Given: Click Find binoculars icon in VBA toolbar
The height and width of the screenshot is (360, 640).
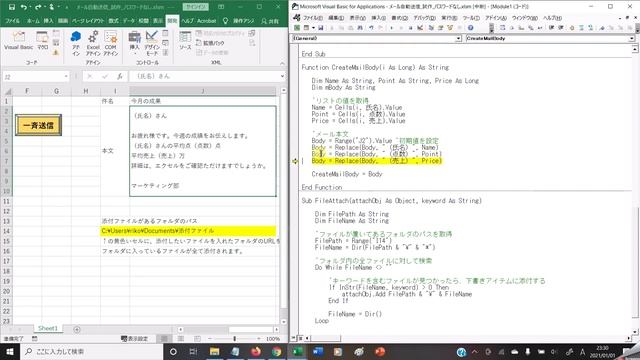Looking at the screenshot, I should click(360, 28).
